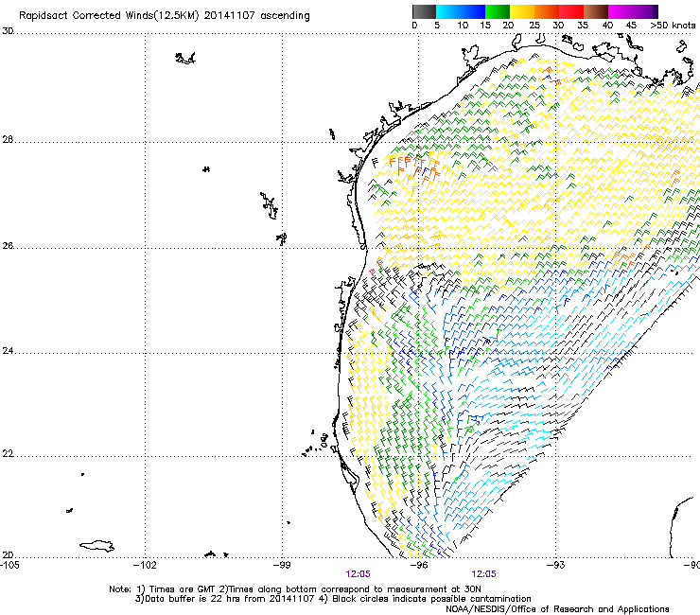Select the green 15-20 knots legend swatch
700x615 pixels.
click(x=498, y=11)
